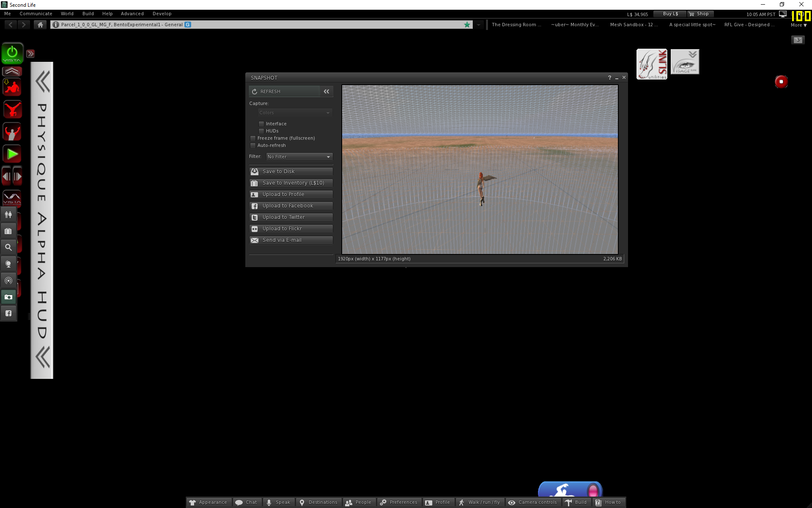Open the Appearance toolbar button
This screenshot has height=508, width=812.
(x=209, y=502)
